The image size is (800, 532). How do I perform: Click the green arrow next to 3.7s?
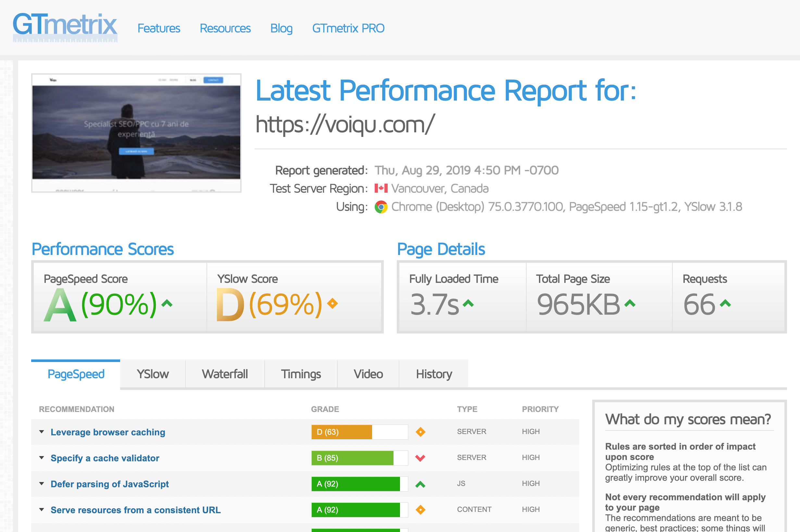[x=468, y=303]
